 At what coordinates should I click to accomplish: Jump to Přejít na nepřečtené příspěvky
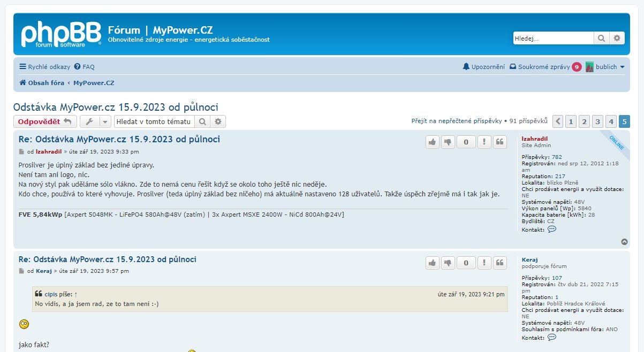[457, 121]
